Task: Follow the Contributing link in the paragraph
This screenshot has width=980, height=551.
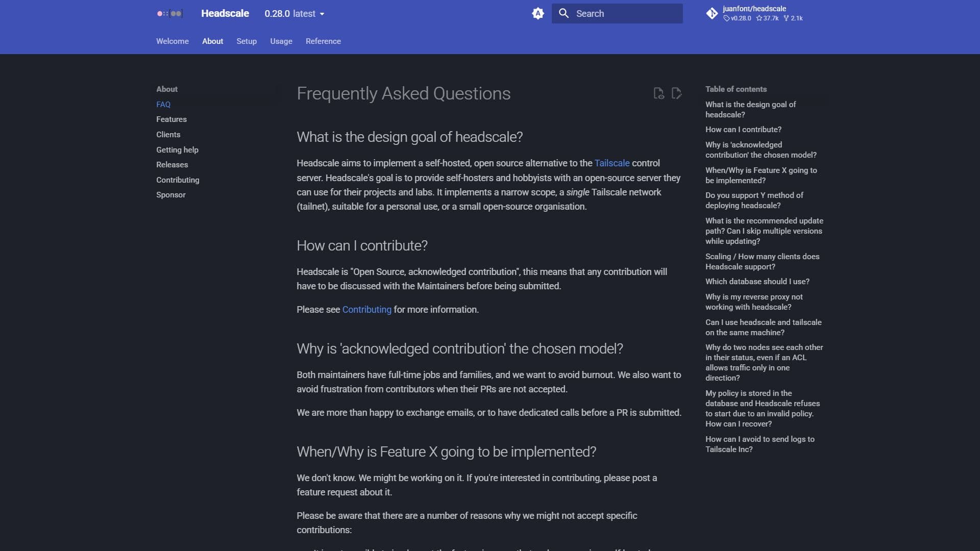Action: pyautogui.click(x=366, y=310)
